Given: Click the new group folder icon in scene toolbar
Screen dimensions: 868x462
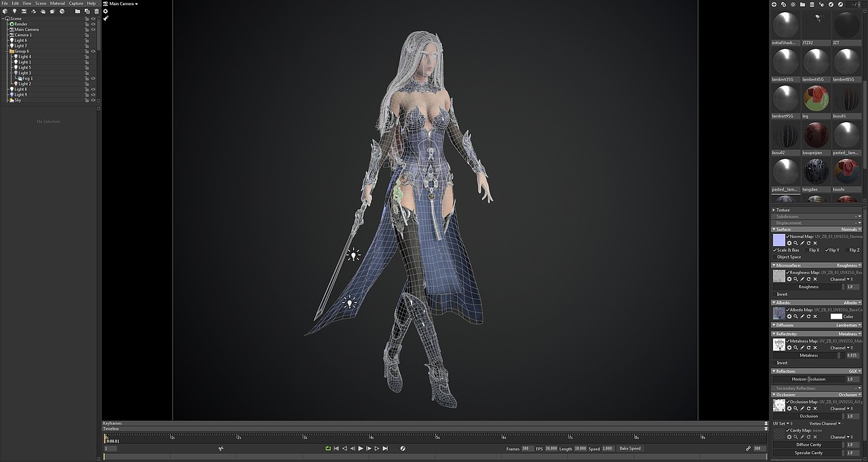Looking at the screenshot, I should [77, 11].
